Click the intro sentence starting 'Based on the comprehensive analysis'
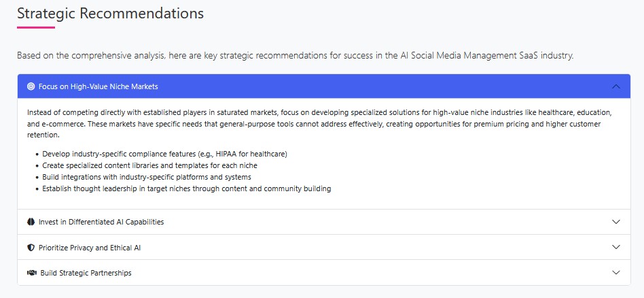Viewport: 644px width, 298px height. tap(295, 55)
